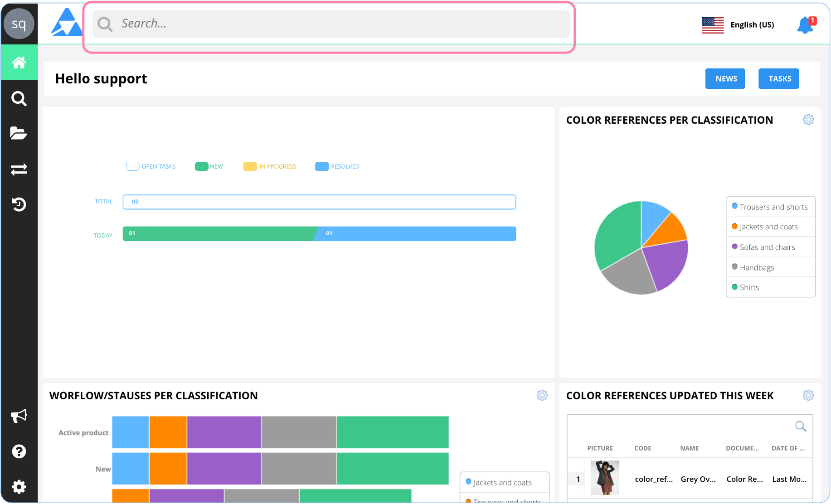The image size is (831, 504).
Task: Click the grey New row bar segment
Action: click(299, 469)
